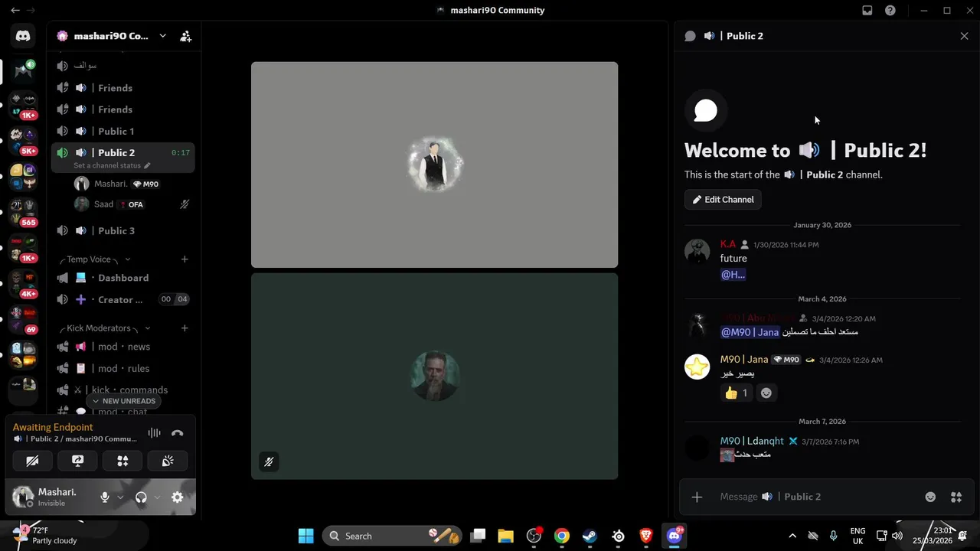Show hidden system tray icons chevron
The height and width of the screenshot is (551, 980).
pos(792,536)
